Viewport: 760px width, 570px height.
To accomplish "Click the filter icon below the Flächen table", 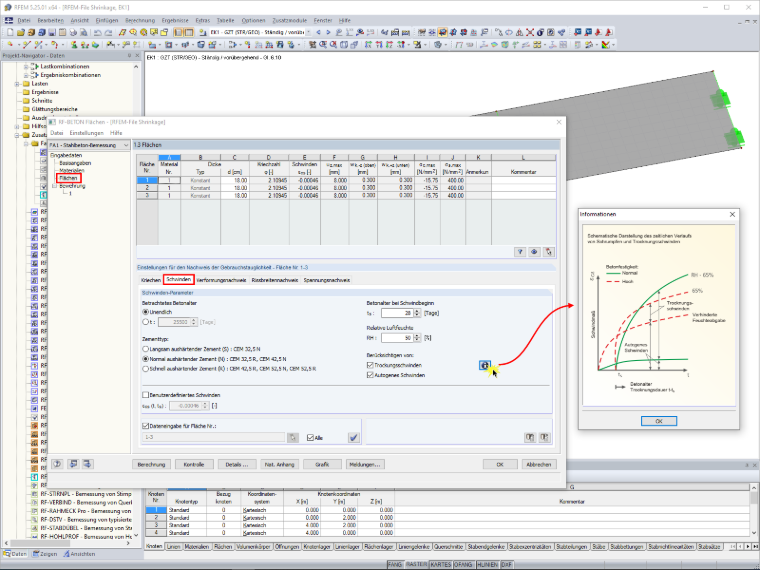I will pyautogui.click(x=520, y=252).
